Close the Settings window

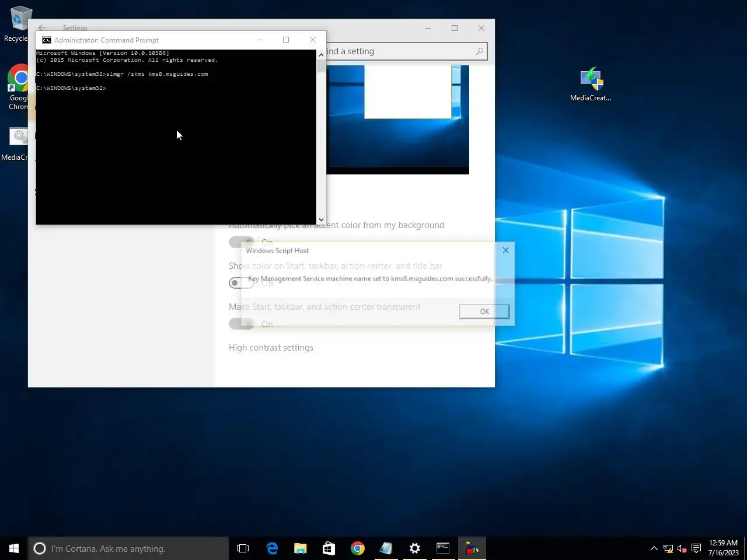point(481,28)
